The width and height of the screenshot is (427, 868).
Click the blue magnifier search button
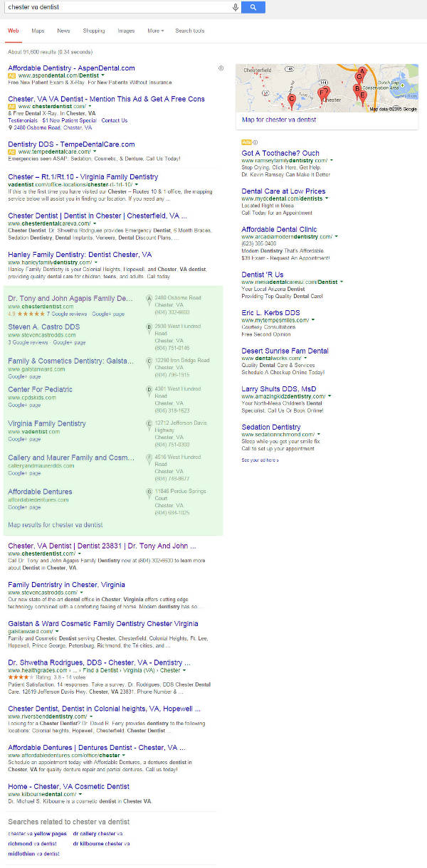click(253, 7)
